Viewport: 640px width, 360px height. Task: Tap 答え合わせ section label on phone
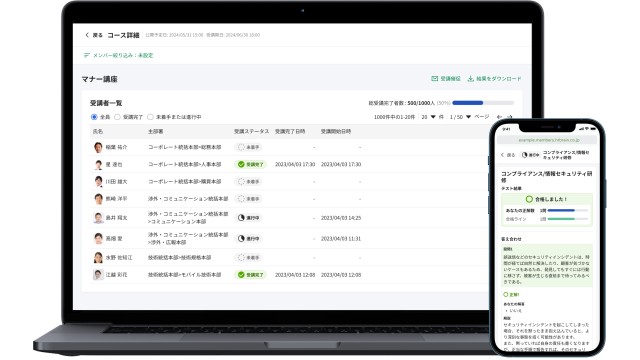click(x=511, y=239)
